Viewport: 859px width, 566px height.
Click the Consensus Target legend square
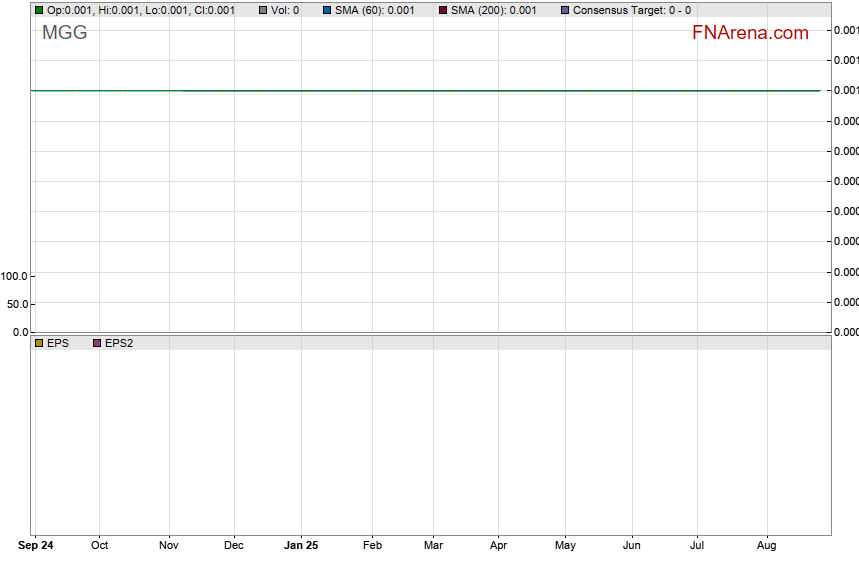click(565, 10)
